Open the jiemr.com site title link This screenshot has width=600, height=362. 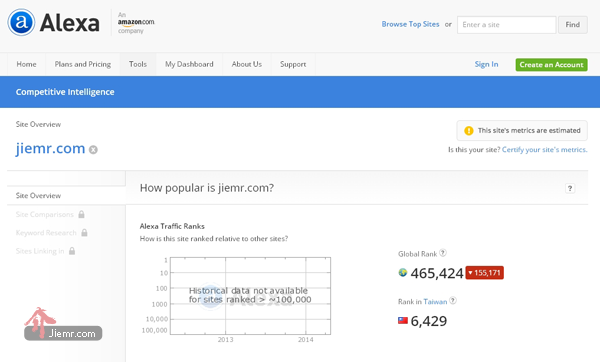[50, 148]
